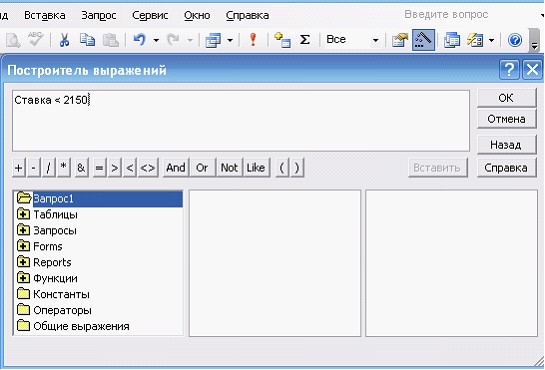
Task: Insert the equals operator
Action: coord(99,168)
